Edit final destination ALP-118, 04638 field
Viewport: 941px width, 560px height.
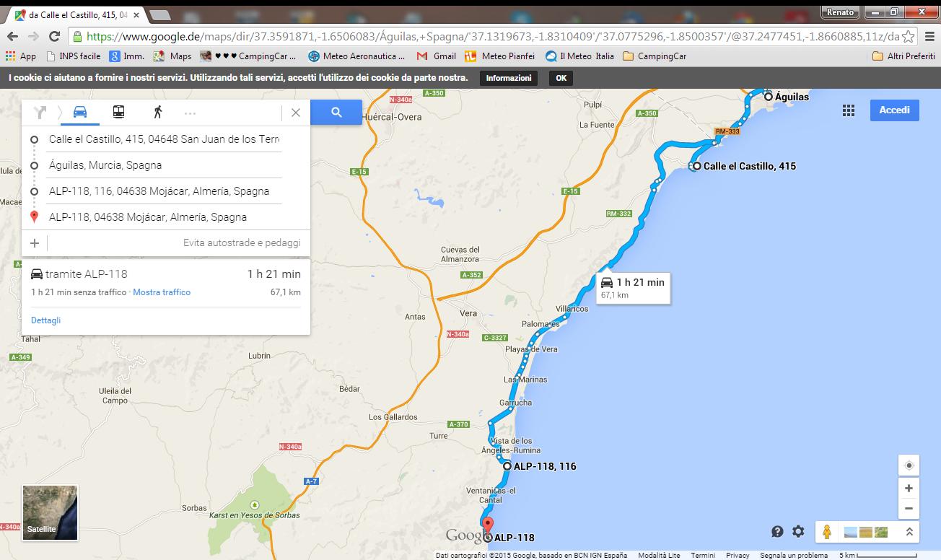point(165,217)
